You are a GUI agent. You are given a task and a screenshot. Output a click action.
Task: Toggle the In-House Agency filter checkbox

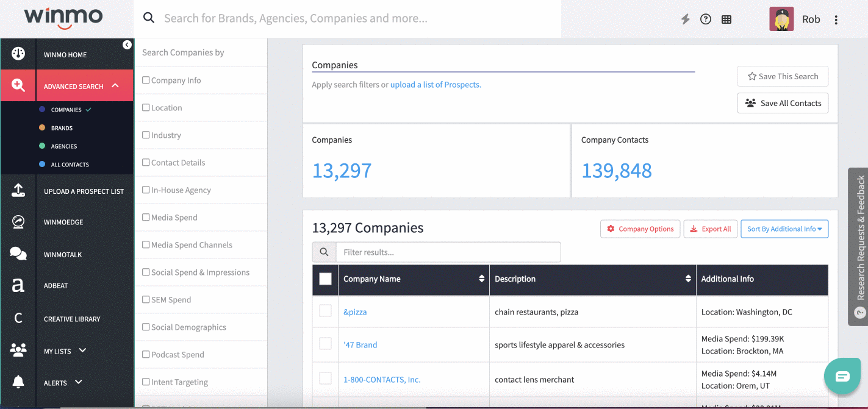point(146,190)
